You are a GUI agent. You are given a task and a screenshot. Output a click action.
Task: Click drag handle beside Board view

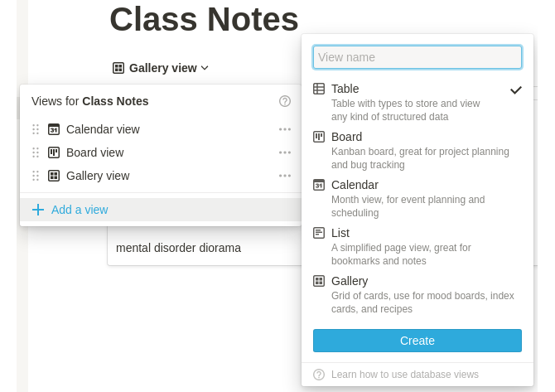pos(36,152)
